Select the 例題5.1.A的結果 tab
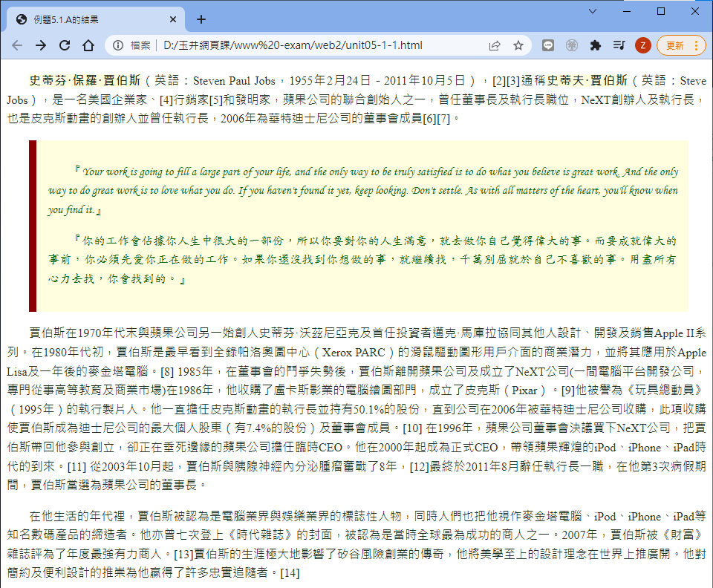This screenshot has height=588, width=713. pos(89,19)
